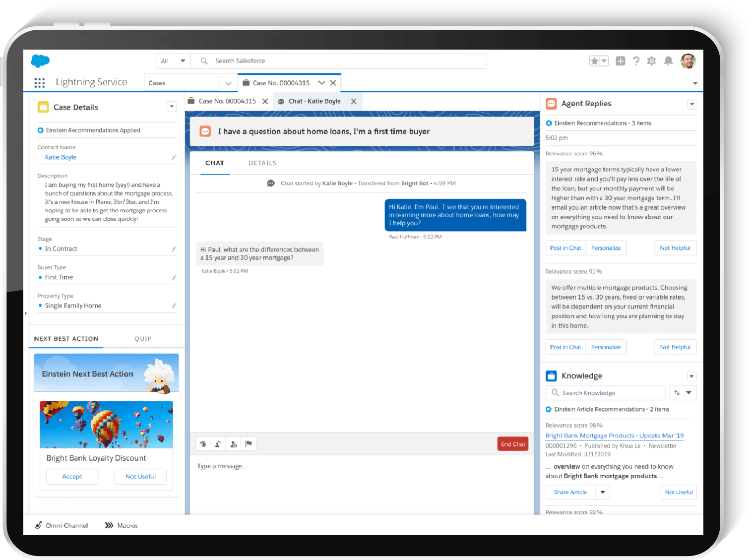Screen dimensions: 751x560
Task: Open the Cases navigation dropdown chevron
Action: 228,83
